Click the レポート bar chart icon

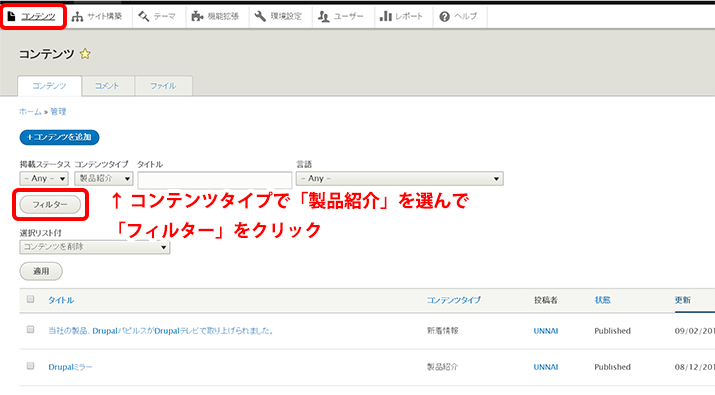(x=386, y=16)
